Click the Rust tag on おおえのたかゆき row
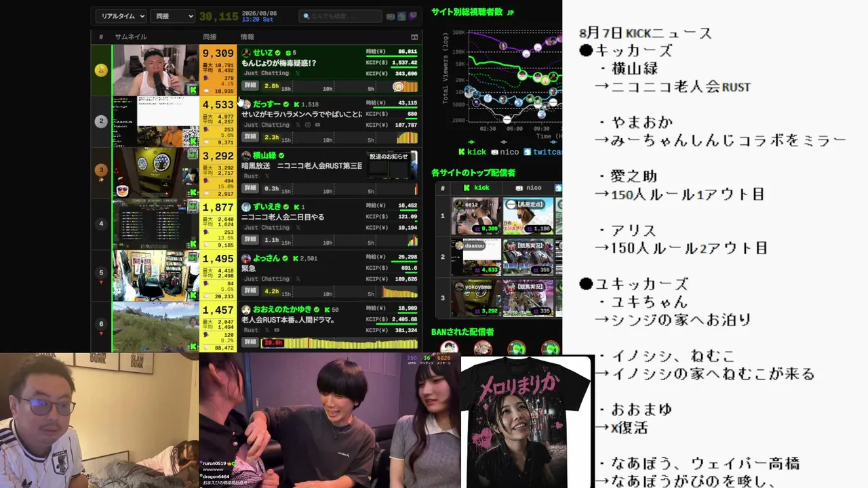868x488 pixels. click(251, 330)
